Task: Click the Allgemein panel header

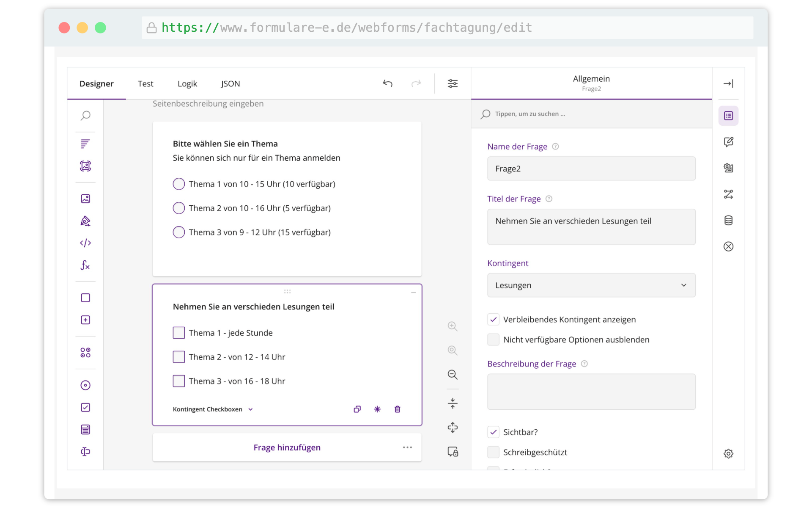Action: (x=591, y=83)
